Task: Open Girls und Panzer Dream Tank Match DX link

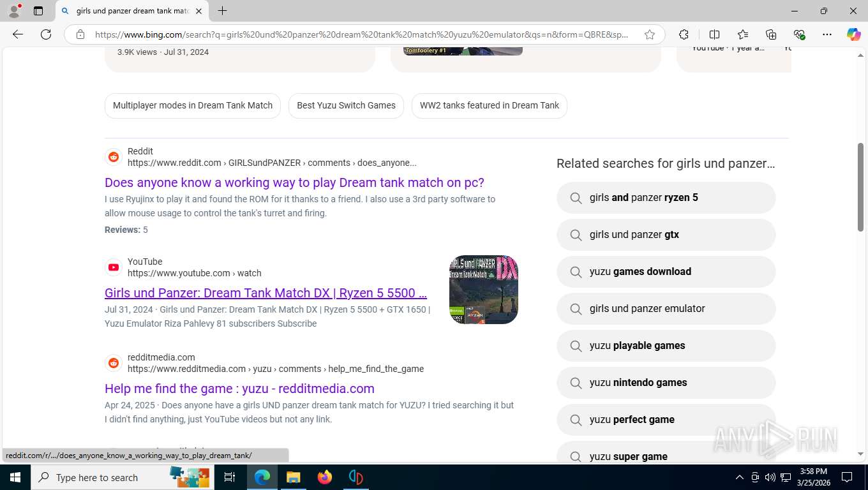Action: [266, 293]
